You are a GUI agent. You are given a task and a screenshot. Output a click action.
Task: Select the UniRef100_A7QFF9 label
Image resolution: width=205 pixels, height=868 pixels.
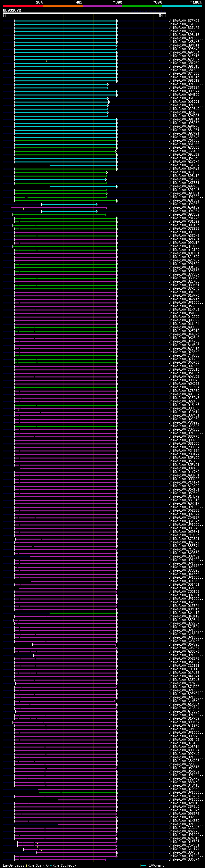pos(184,172)
